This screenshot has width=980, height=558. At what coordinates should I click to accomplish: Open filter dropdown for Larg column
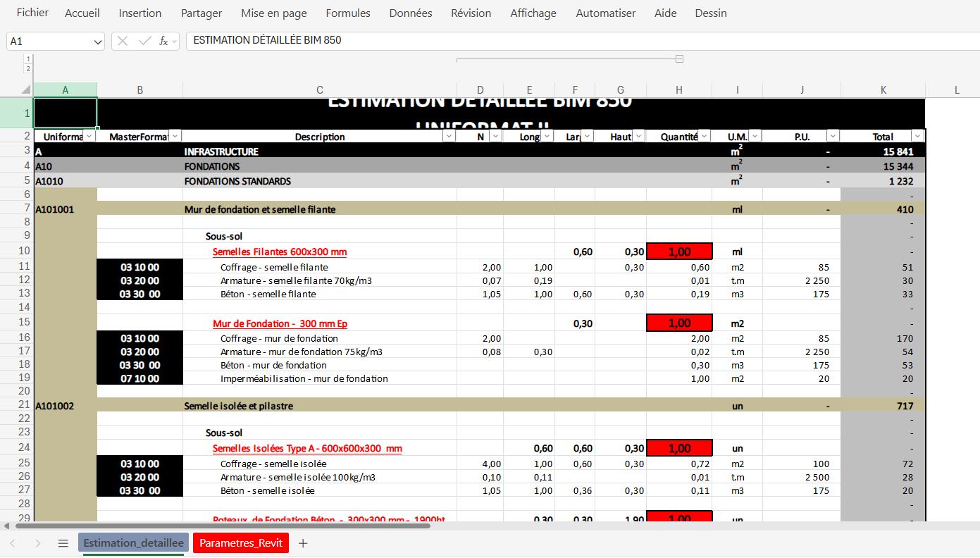(587, 136)
